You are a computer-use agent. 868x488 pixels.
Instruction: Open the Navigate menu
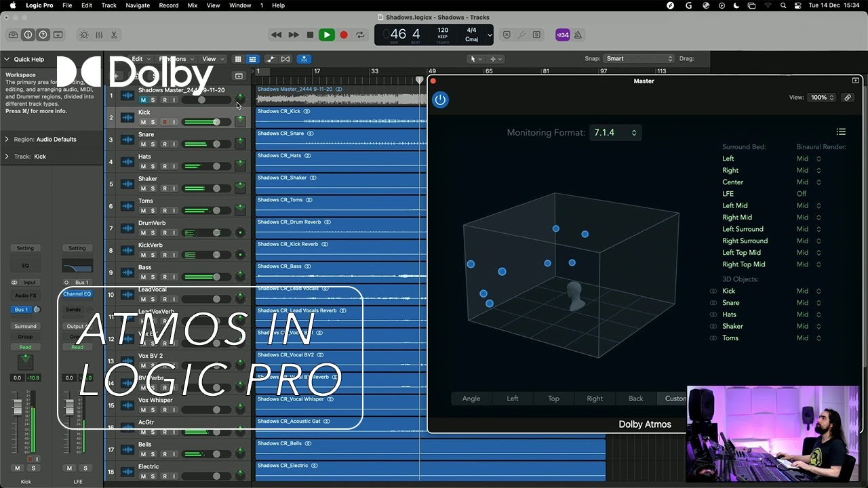[x=138, y=5]
